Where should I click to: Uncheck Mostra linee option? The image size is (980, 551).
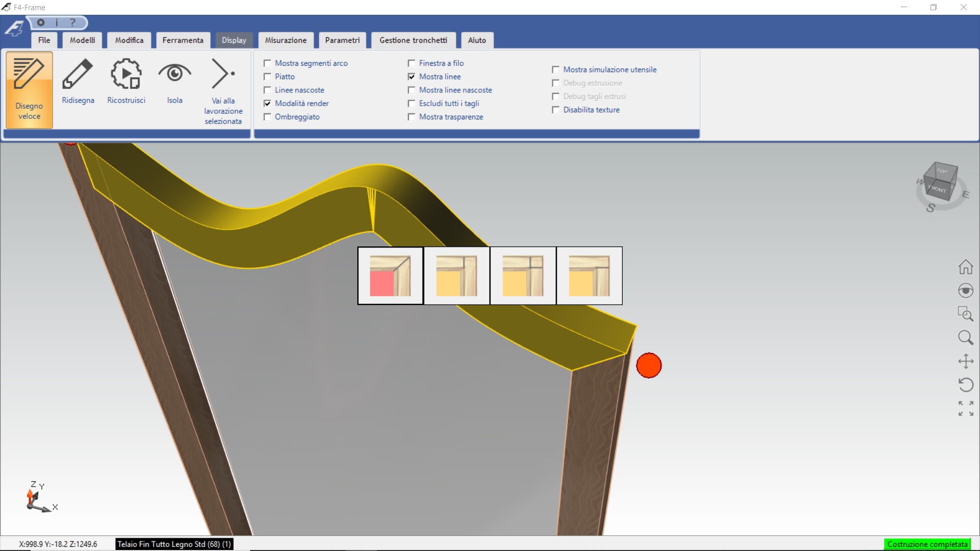click(412, 77)
